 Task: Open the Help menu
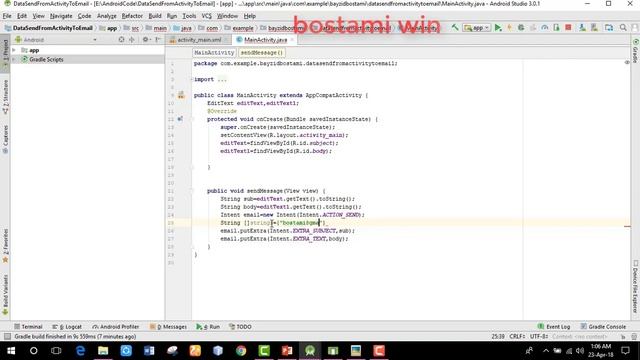pos(249,16)
